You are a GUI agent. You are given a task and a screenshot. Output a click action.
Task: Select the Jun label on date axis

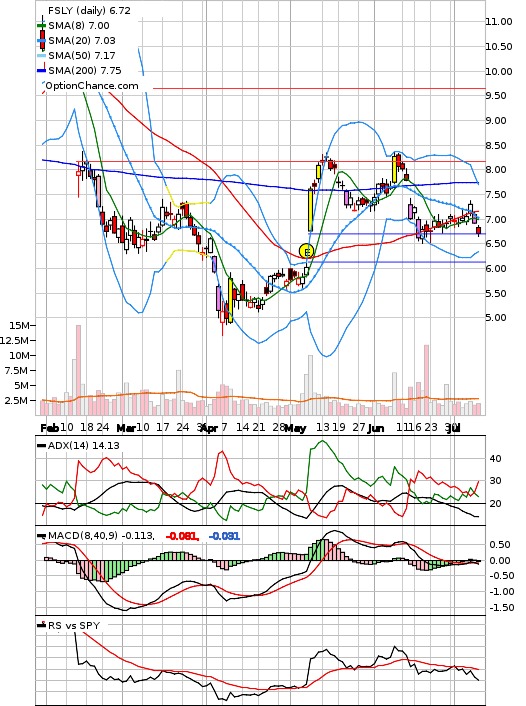[x=376, y=428]
